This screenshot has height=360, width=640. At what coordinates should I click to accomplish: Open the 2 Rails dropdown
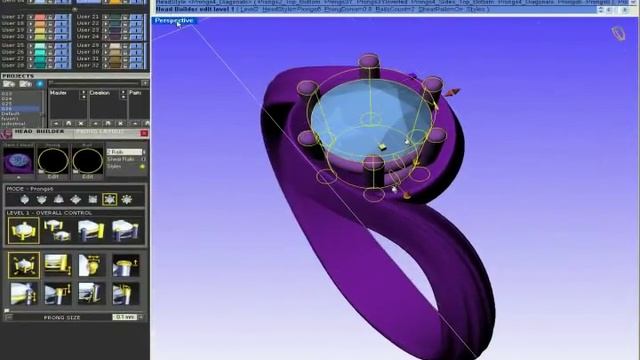click(x=125, y=152)
